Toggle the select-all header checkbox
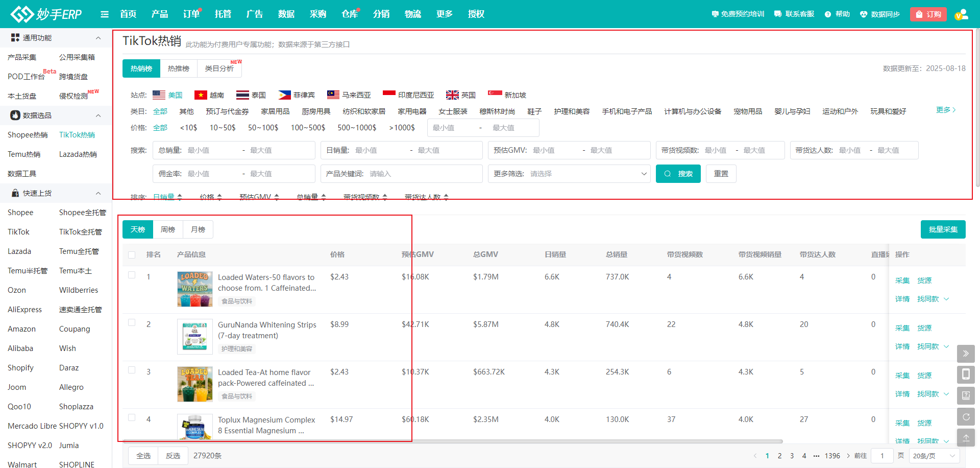The height and width of the screenshot is (468, 980). (x=132, y=254)
